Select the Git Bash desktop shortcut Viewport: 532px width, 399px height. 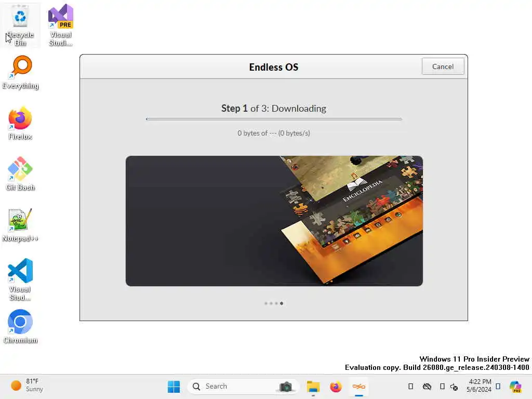point(20,175)
